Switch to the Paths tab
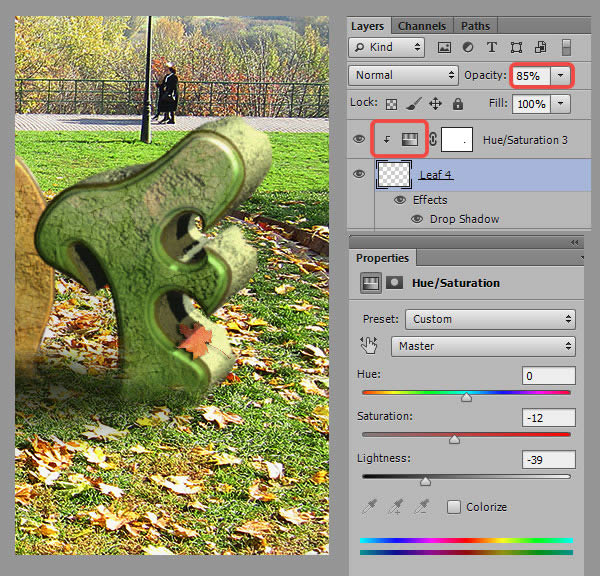 [473, 26]
